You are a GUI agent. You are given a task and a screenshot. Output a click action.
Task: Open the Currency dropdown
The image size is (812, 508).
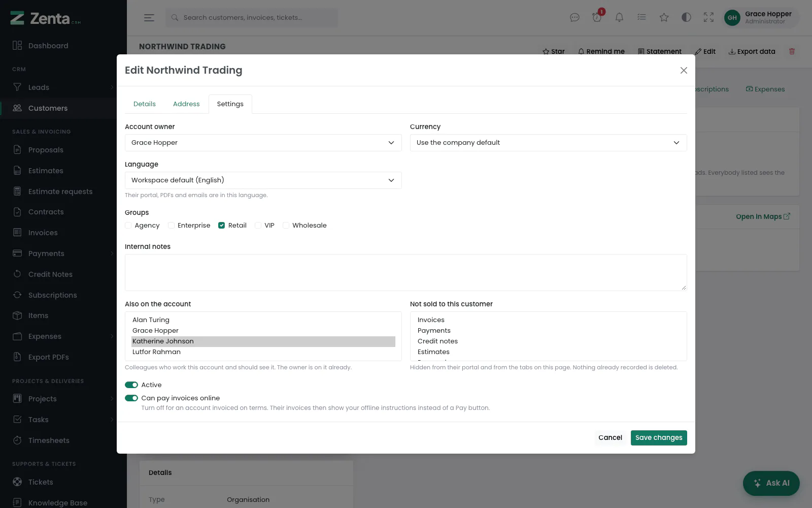549,143
